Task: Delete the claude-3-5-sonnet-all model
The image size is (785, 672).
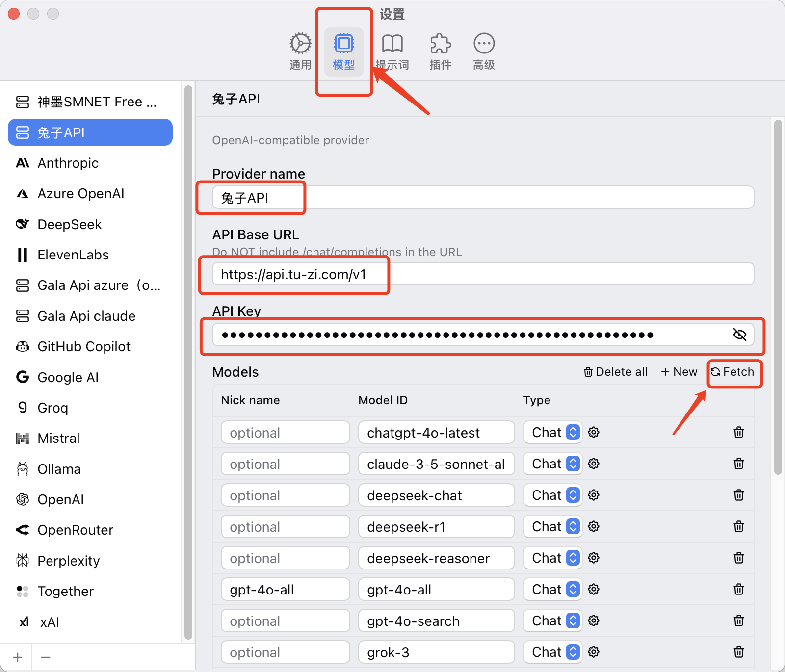Action: 739,464
